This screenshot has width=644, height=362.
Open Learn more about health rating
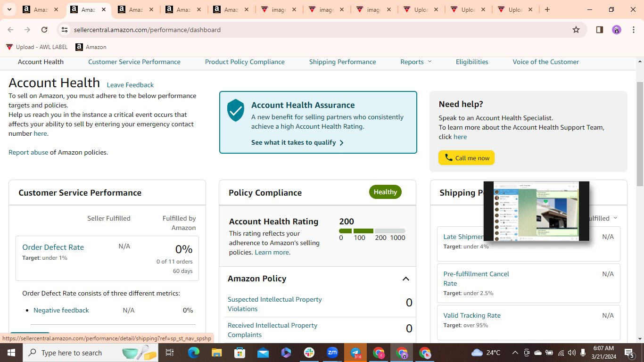pyautogui.click(x=272, y=252)
